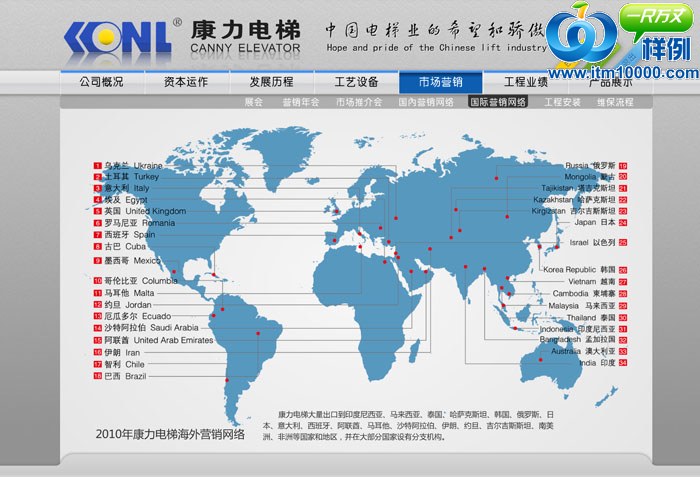Click red number 26 badge for Korea Republic
The image size is (700, 477).
click(623, 270)
